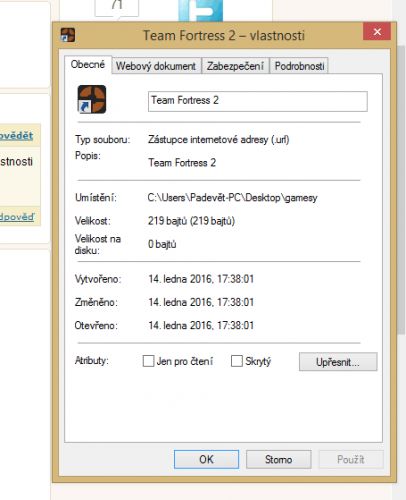406x500 pixels.
Task: Enable the Jen pro čtení checkbox
Action: point(148,361)
